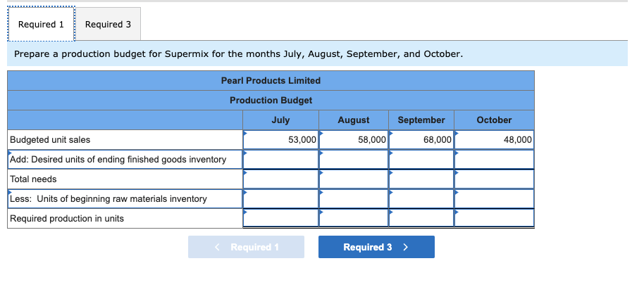Click October desired ending finished goods inventory cell
This screenshot has height=287, width=644.
tap(494, 159)
